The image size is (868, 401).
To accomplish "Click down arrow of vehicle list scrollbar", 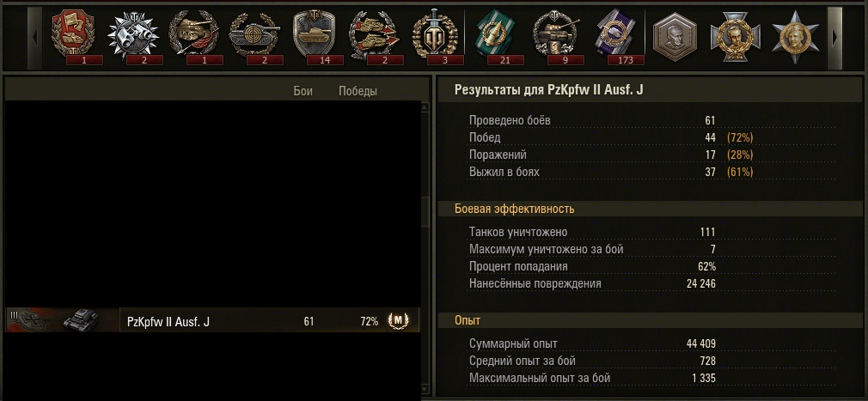I will pyautogui.click(x=425, y=391).
